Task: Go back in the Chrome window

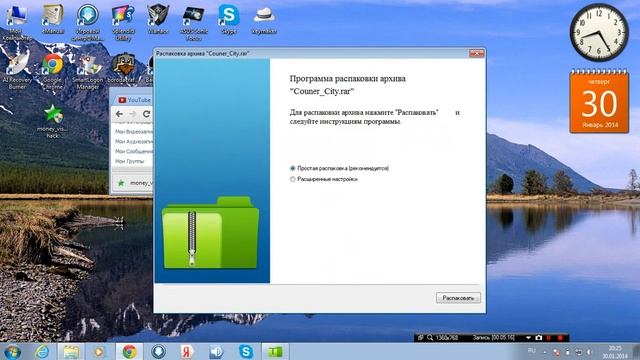Action: tap(119, 114)
